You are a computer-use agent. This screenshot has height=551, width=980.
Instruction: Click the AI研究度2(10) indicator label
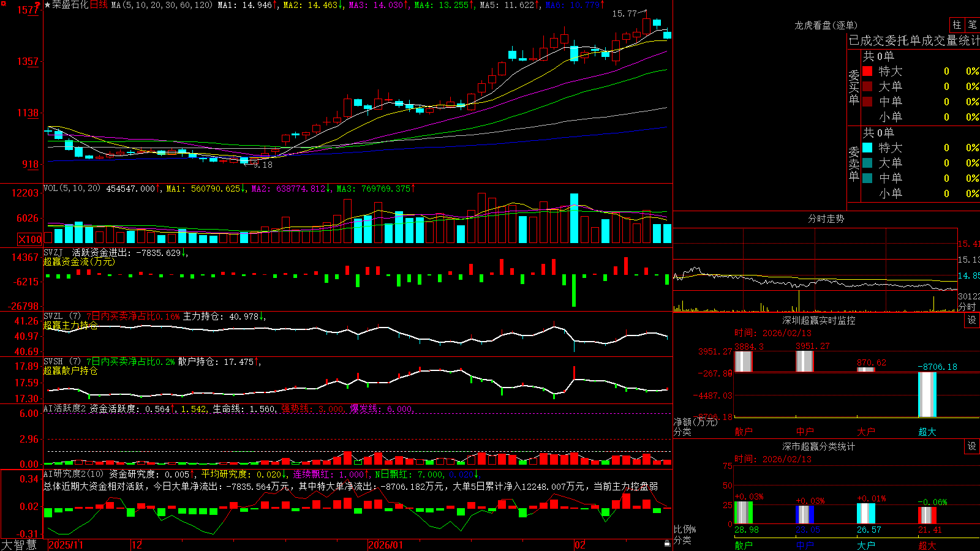click(74, 474)
